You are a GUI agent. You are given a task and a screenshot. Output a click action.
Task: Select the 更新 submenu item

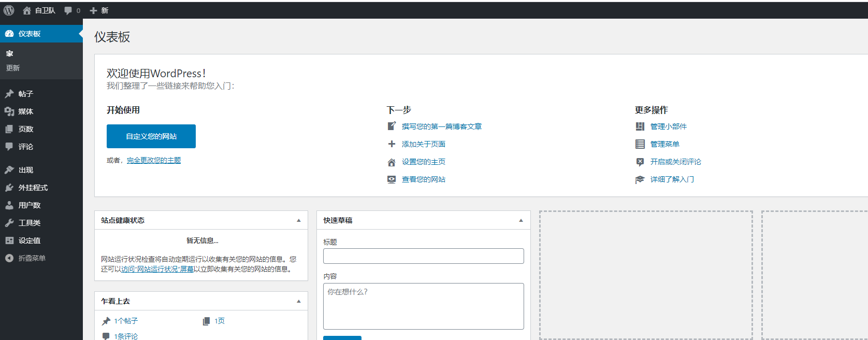point(13,68)
